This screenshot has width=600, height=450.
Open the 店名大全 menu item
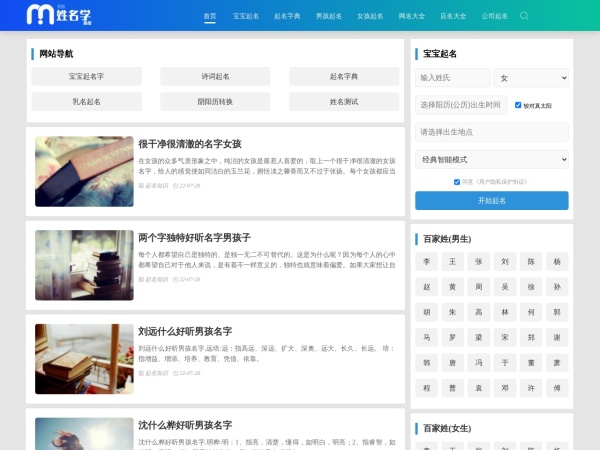453,16
